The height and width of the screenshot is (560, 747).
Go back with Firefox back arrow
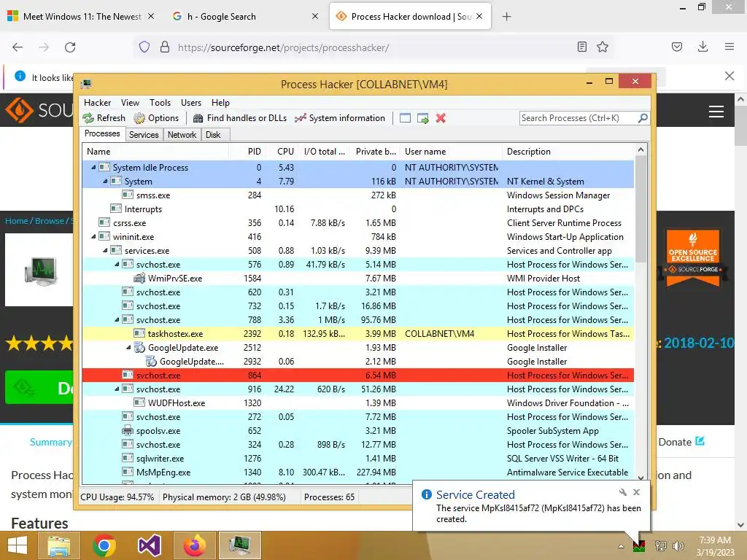tap(18, 47)
